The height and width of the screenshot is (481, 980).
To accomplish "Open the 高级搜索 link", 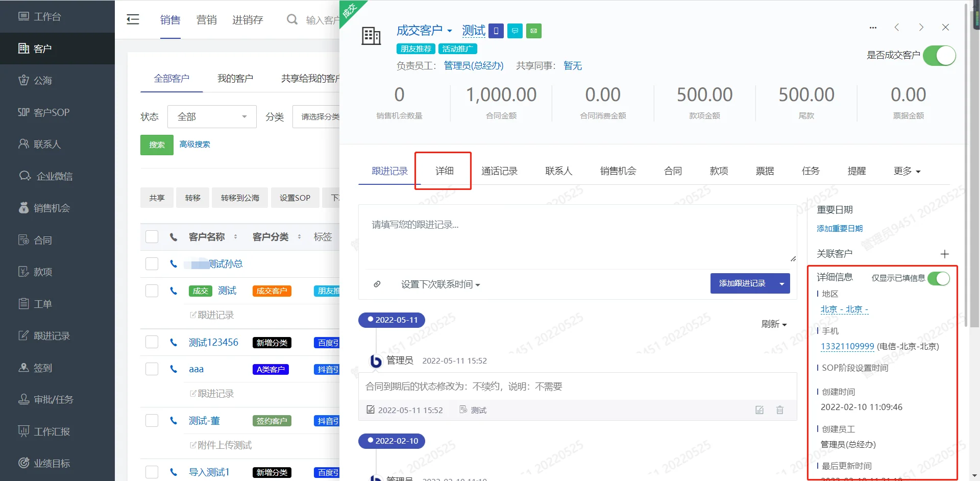I will (x=194, y=145).
